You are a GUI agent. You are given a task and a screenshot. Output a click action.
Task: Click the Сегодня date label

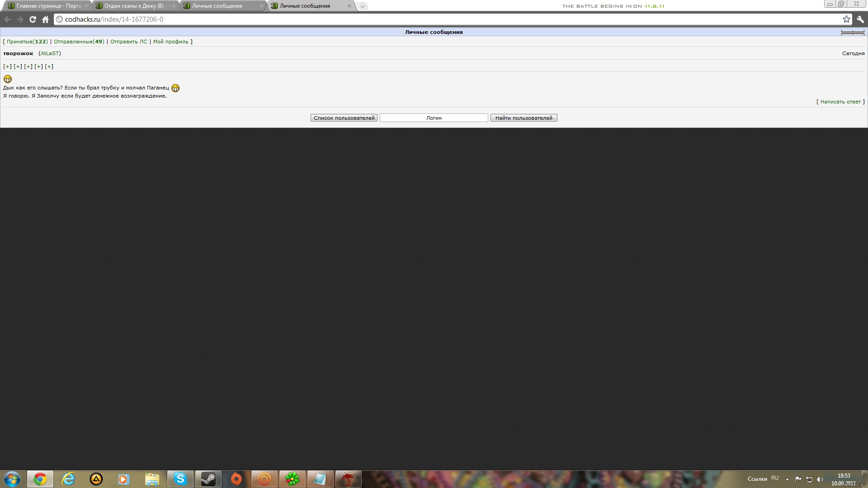point(853,53)
